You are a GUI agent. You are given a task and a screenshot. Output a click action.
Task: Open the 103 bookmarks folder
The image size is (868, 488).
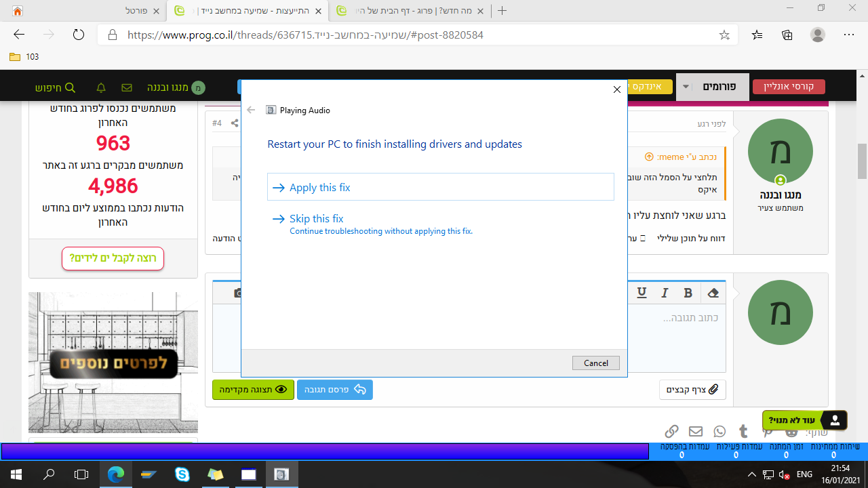pyautogui.click(x=24, y=57)
